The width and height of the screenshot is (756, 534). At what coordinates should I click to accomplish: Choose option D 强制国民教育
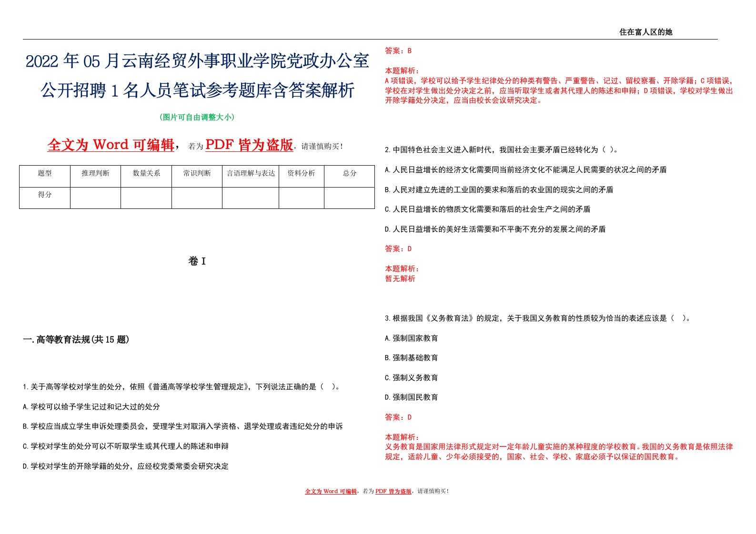pos(412,397)
